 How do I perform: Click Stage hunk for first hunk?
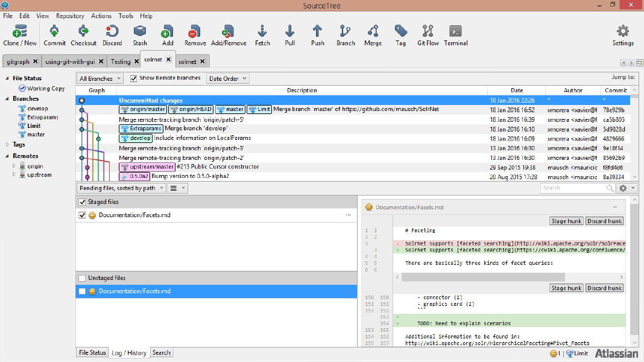pos(566,221)
